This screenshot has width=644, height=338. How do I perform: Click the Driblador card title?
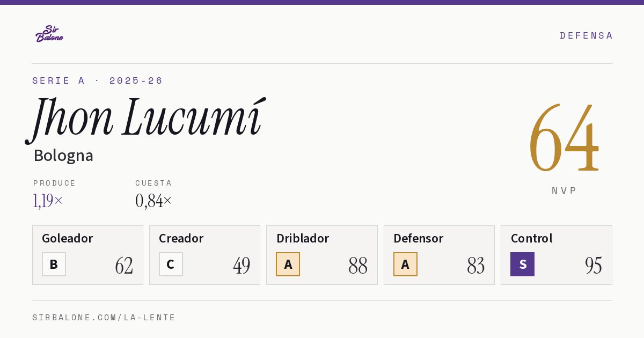303,238
